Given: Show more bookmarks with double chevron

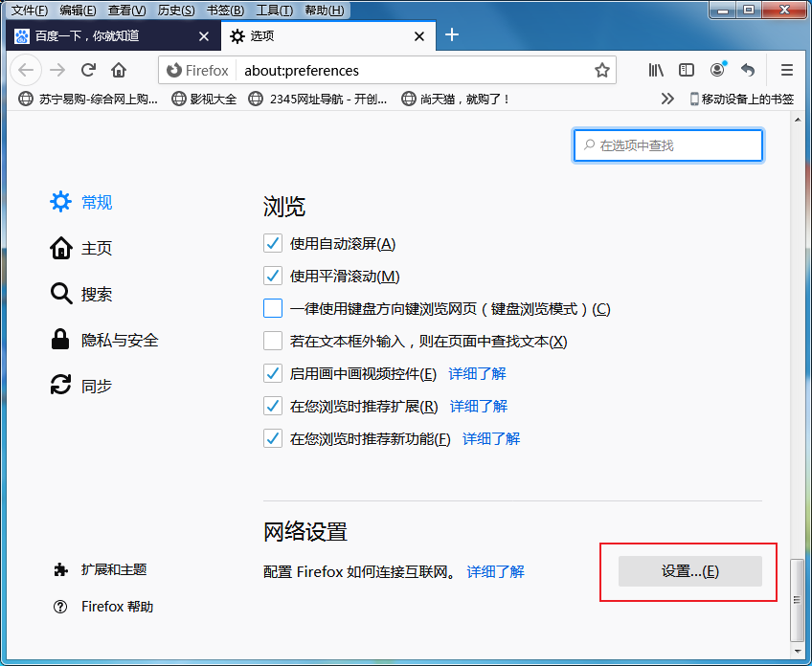Looking at the screenshot, I should (667, 99).
